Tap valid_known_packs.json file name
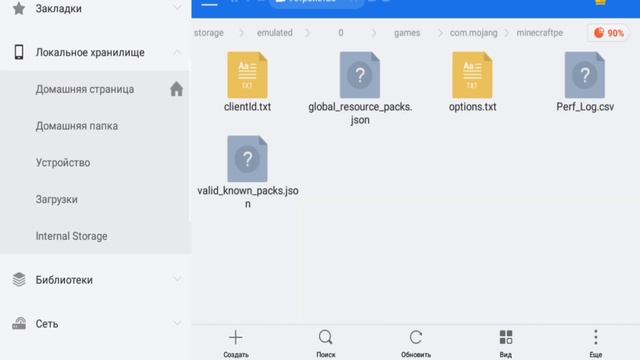 click(x=248, y=197)
